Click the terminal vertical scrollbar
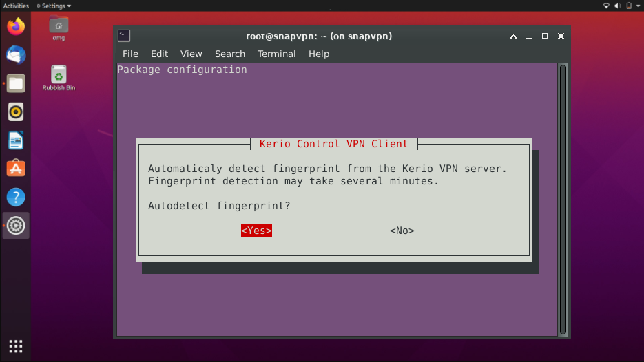The height and width of the screenshot is (362, 644). point(563,199)
